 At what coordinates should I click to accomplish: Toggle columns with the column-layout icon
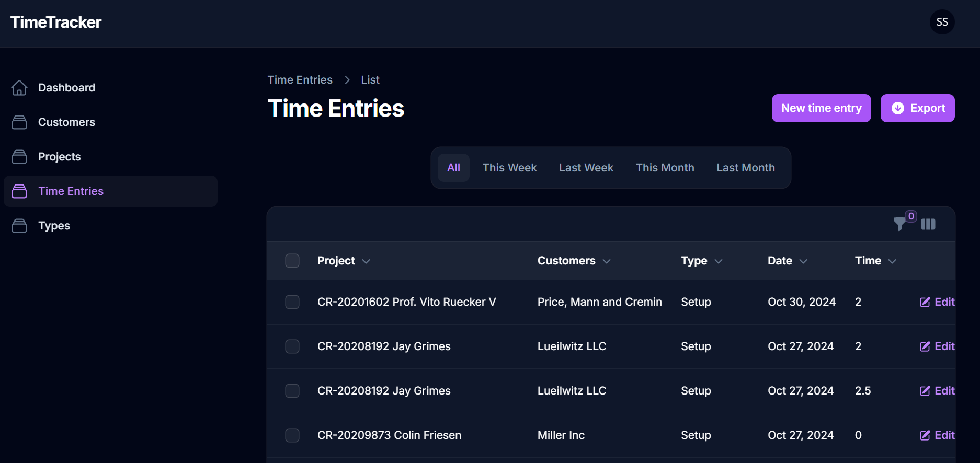(x=928, y=224)
